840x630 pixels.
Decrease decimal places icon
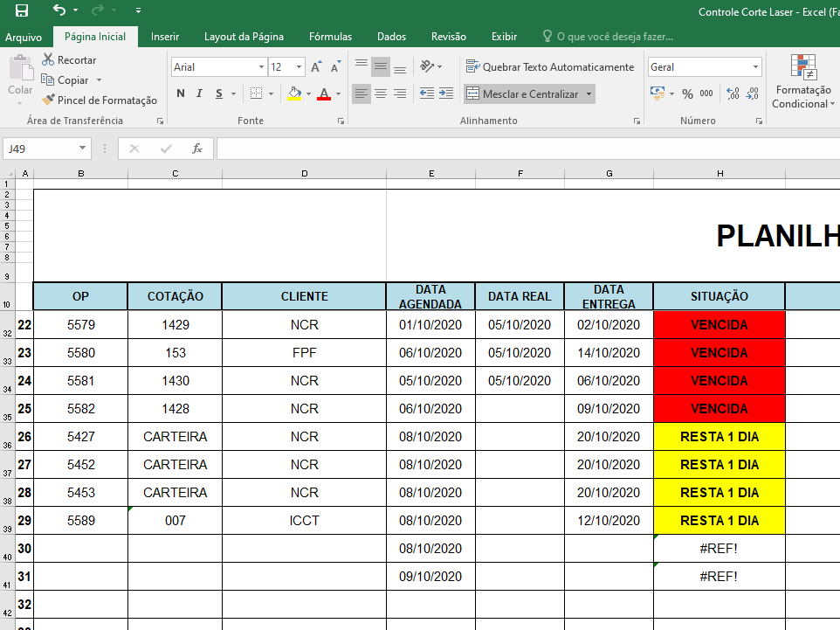tap(752, 93)
